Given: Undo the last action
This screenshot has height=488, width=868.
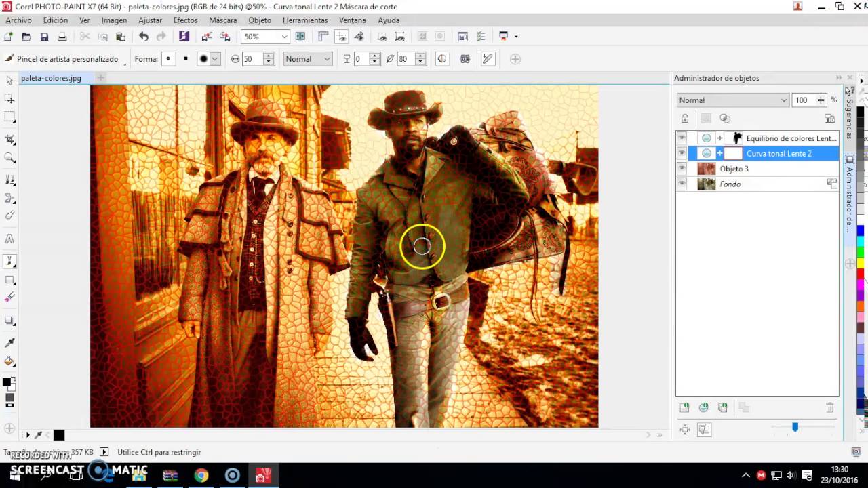Looking at the screenshot, I should (144, 37).
